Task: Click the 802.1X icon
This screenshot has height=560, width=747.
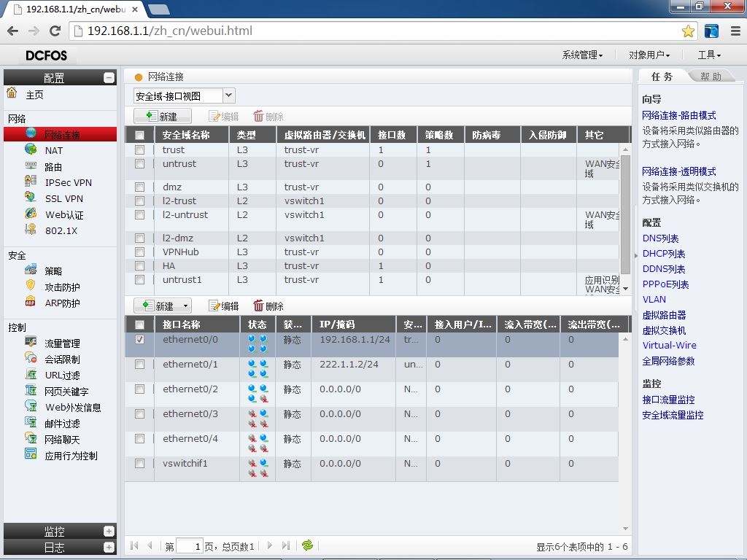Action: [31, 230]
